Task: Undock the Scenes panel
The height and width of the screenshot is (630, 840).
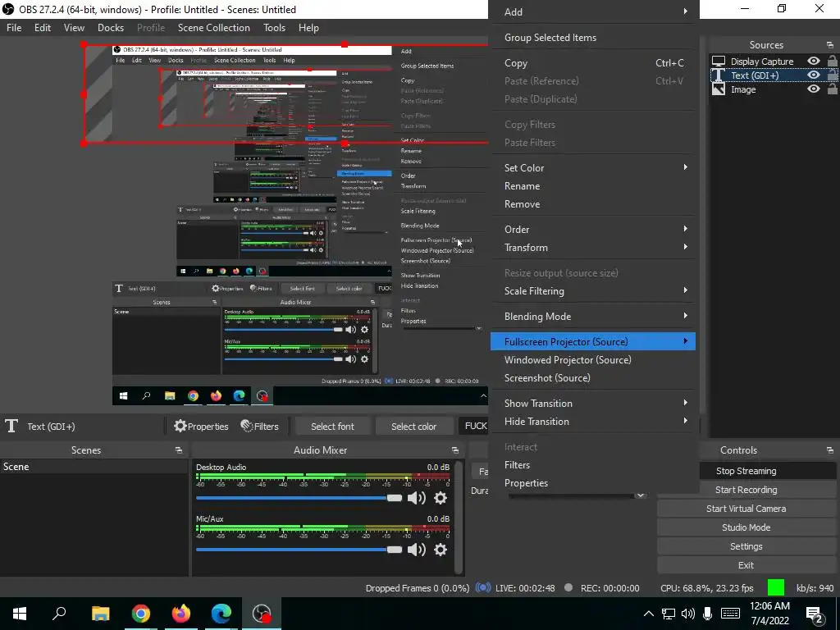Action: [x=178, y=450]
